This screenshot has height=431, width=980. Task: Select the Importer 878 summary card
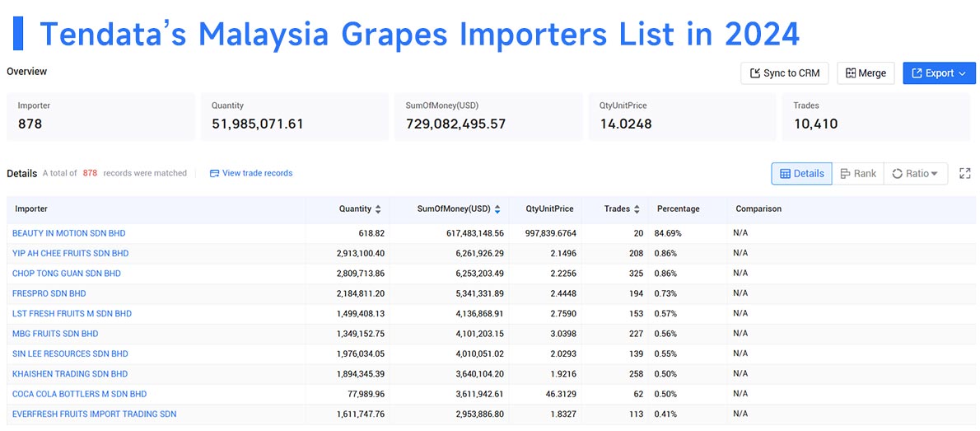point(100,117)
